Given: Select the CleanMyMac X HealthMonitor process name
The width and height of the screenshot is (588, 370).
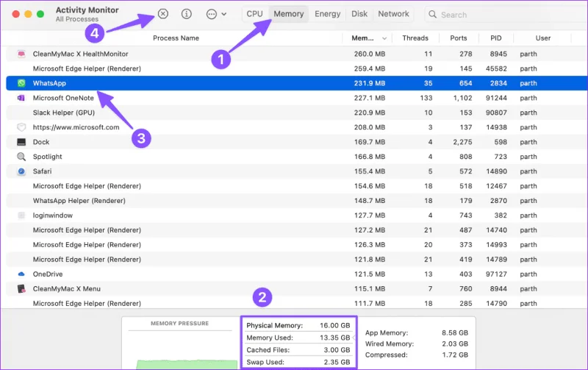Looking at the screenshot, I should [x=80, y=54].
